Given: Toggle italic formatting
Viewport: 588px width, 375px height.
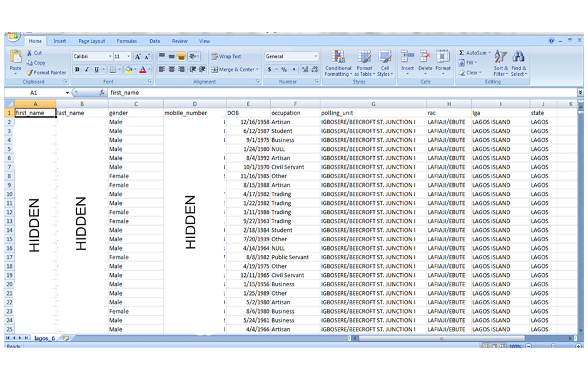Looking at the screenshot, I should [87, 69].
